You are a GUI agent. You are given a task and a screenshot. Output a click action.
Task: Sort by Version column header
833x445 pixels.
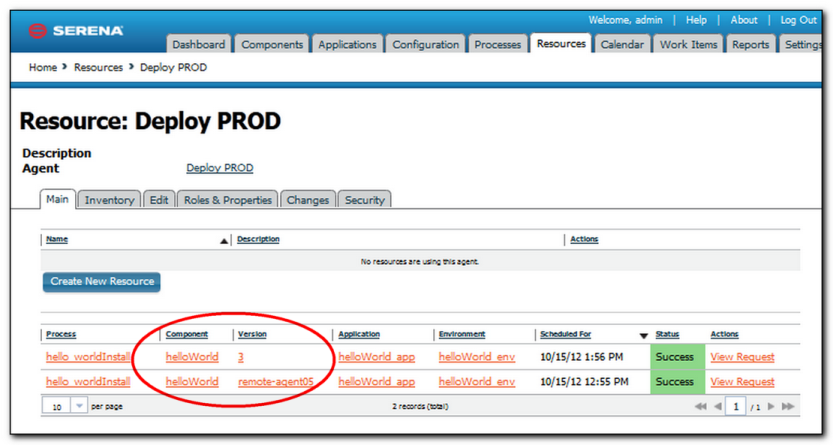tap(252, 335)
